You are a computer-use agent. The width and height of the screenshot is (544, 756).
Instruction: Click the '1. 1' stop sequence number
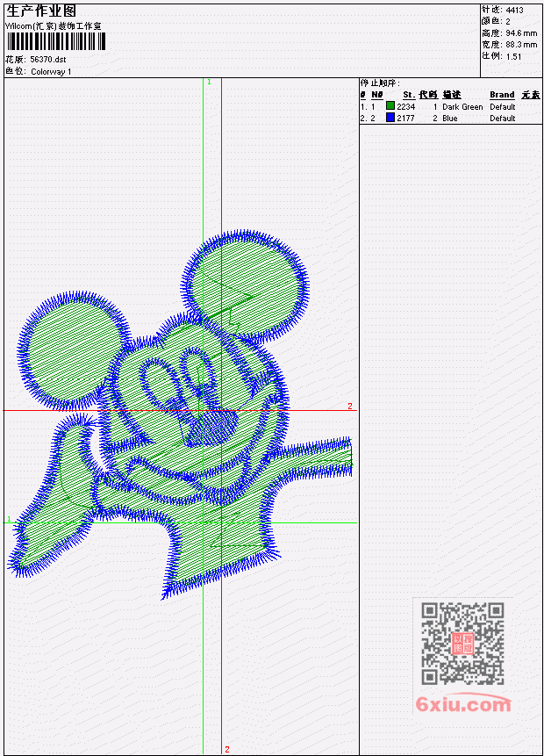point(368,106)
